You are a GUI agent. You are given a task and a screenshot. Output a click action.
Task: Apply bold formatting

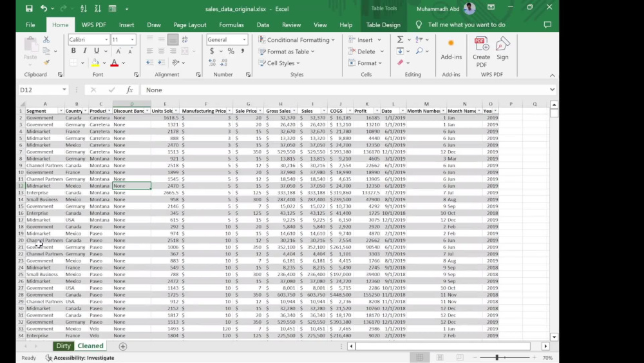73,50
